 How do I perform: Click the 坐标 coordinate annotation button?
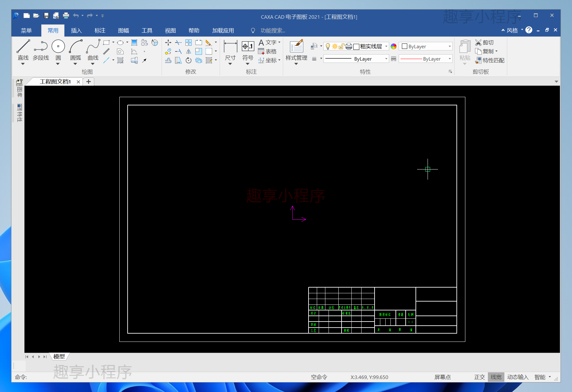(x=267, y=60)
